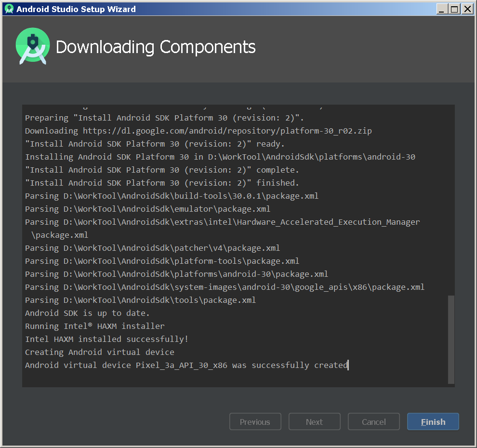Click line 'Running Intel® HAXM installer'
Image resolution: width=477 pixels, height=448 pixels.
pyautogui.click(x=94, y=326)
